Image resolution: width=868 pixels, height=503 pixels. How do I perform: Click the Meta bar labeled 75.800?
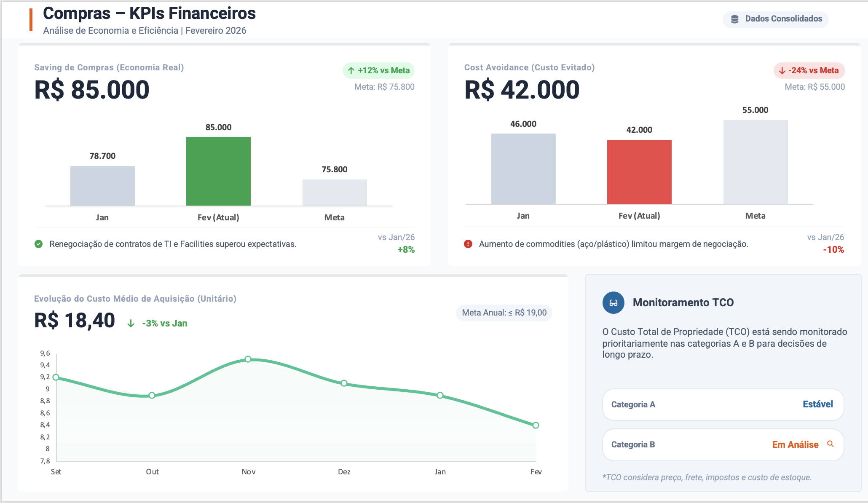335,193
